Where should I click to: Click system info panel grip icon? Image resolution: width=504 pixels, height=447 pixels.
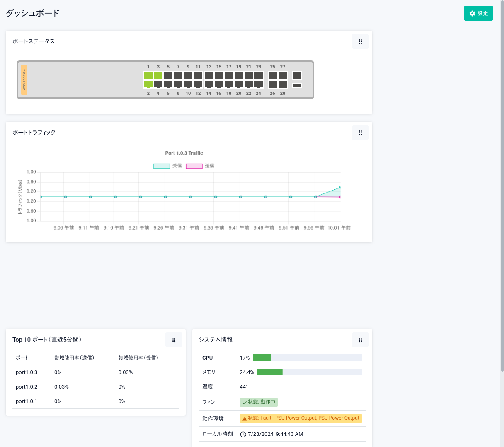tap(360, 340)
